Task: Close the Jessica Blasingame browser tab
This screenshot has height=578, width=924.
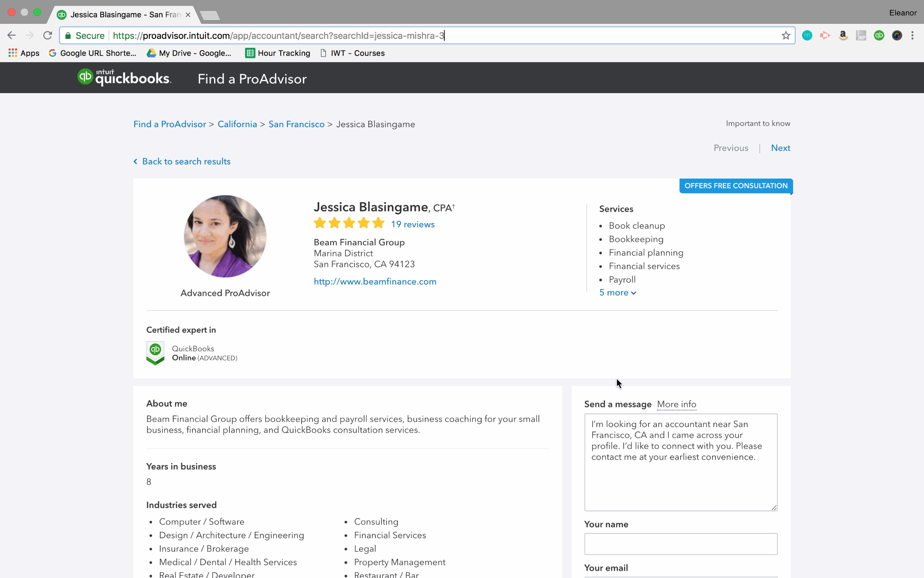Action: tap(188, 14)
